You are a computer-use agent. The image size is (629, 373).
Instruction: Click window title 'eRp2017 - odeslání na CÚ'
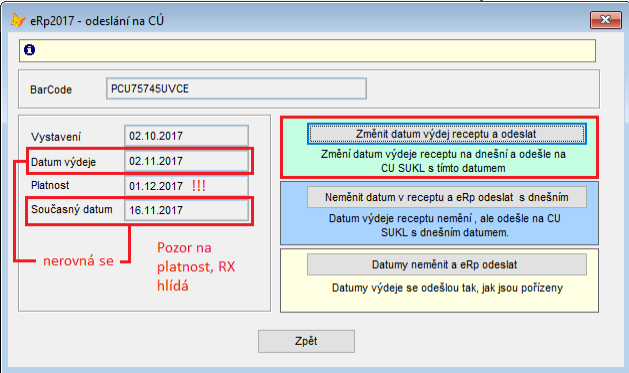click(97, 20)
